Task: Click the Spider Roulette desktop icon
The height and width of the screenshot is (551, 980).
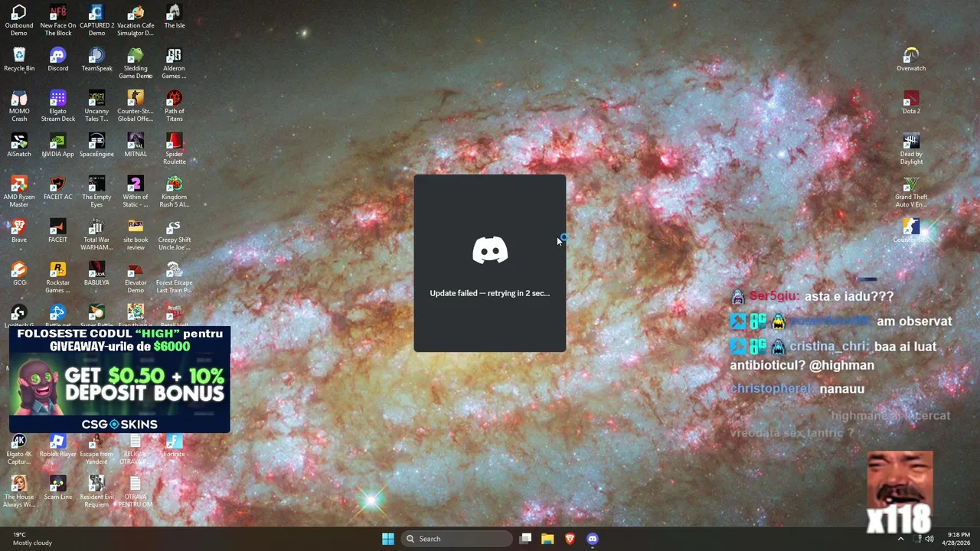Action: (174, 149)
